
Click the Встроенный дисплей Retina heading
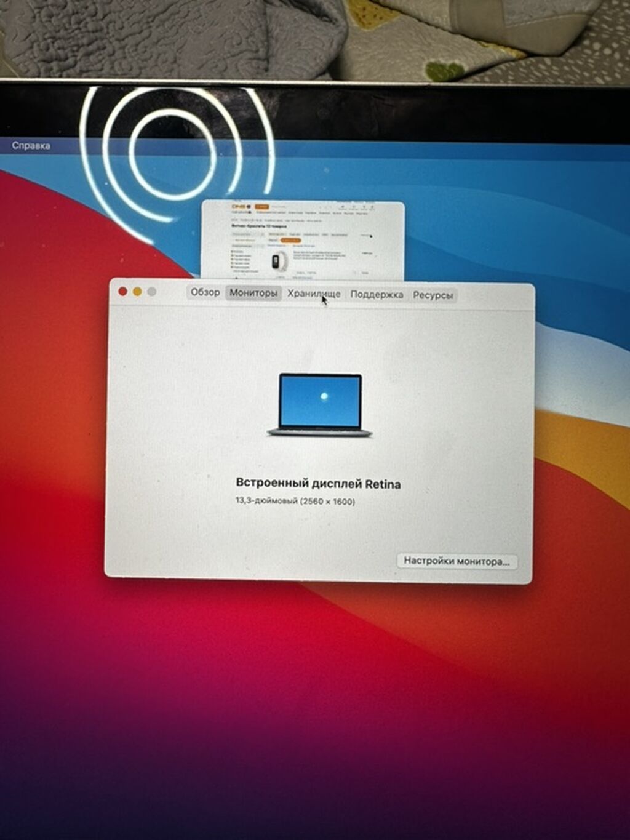(x=318, y=484)
